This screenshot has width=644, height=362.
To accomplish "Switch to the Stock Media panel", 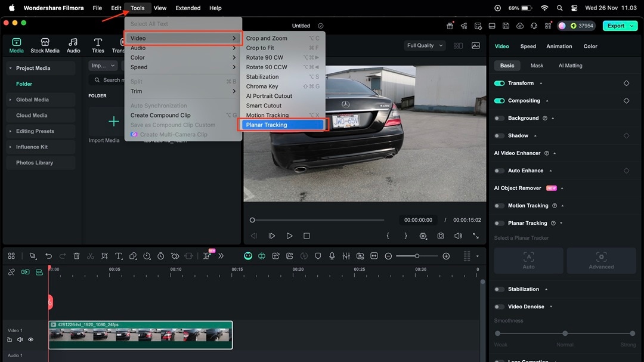I will pos(45,45).
